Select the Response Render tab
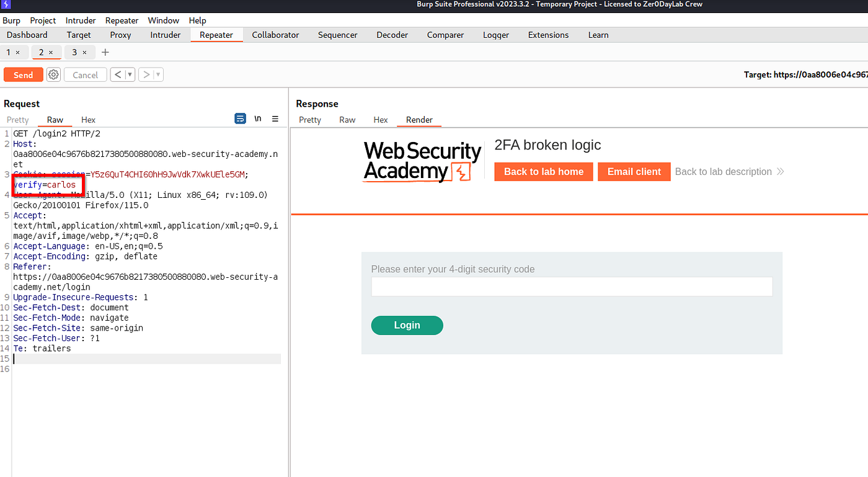The height and width of the screenshot is (477, 868). pyautogui.click(x=419, y=120)
